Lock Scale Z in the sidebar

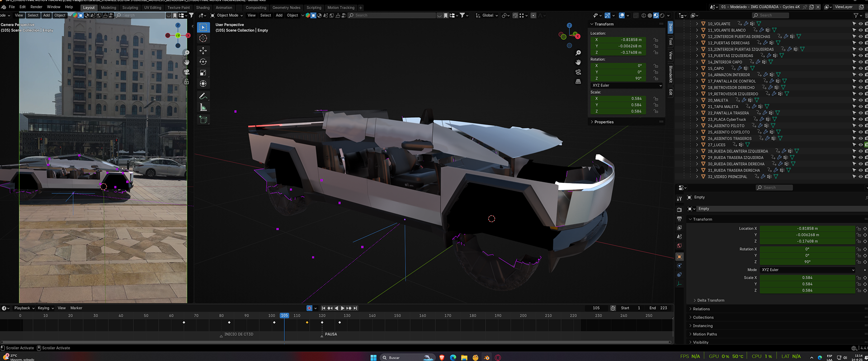[x=656, y=111]
